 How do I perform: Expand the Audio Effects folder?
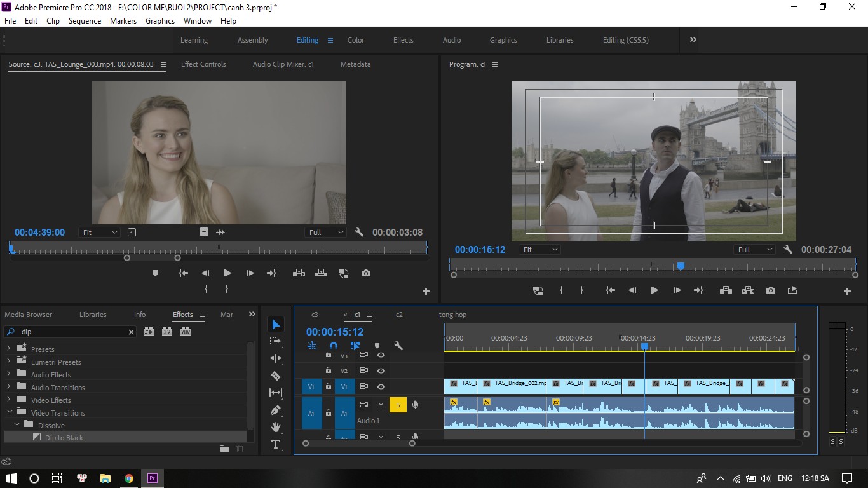(x=9, y=374)
